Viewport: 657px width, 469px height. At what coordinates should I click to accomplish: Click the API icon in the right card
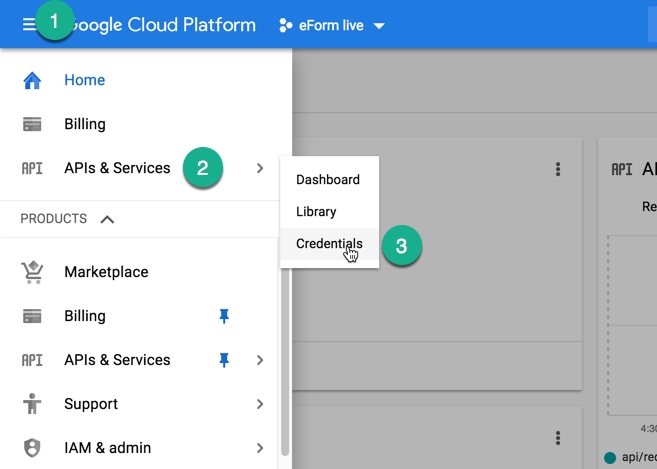tap(622, 169)
